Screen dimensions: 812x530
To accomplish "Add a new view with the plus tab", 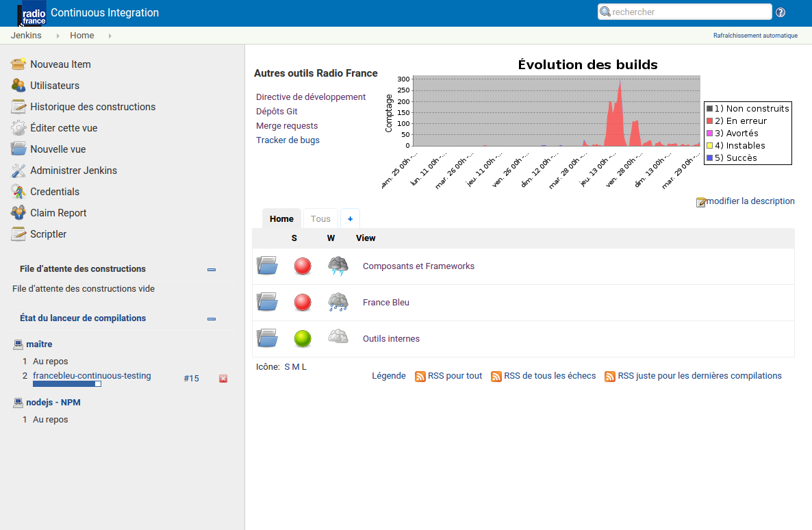I will click(350, 218).
